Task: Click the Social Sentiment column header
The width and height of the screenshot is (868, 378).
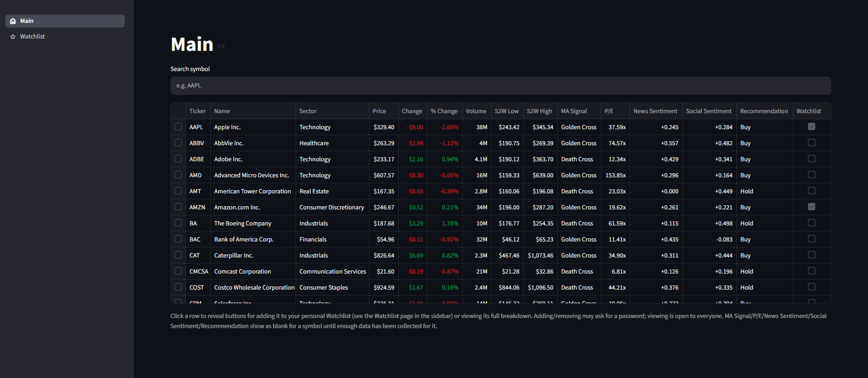Action: pyautogui.click(x=709, y=111)
